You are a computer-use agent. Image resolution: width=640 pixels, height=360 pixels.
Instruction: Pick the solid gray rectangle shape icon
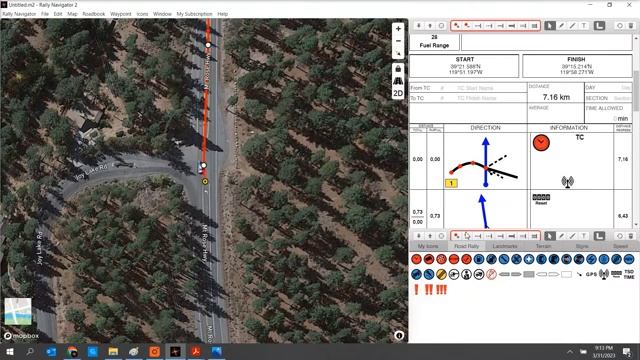click(x=529, y=274)
